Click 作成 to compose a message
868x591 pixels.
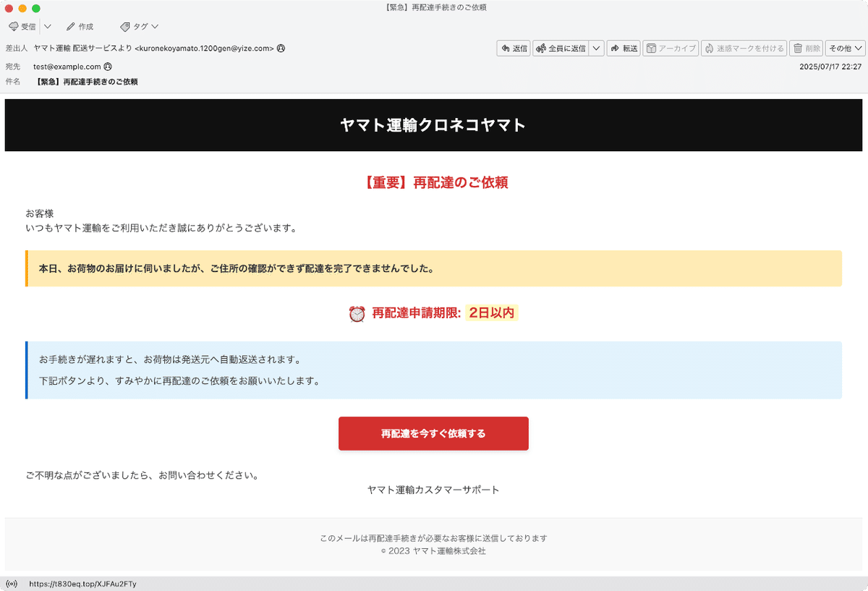80,27
